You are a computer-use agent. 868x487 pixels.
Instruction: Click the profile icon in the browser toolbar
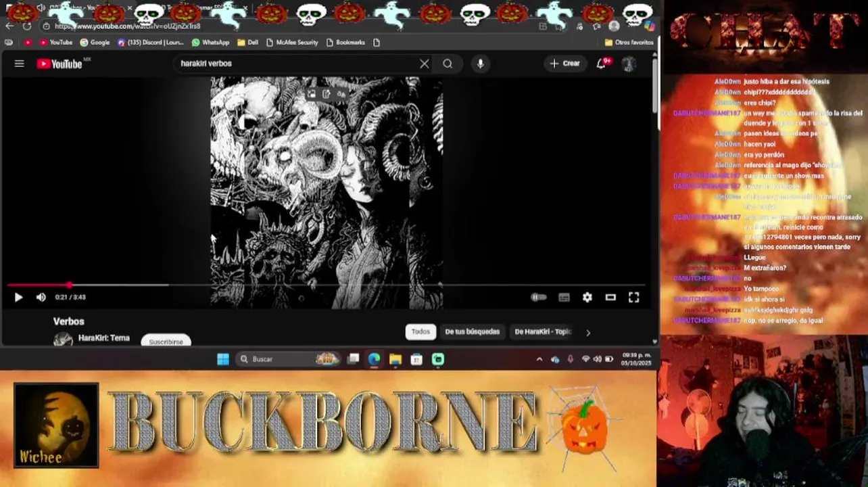coord(614,26)
